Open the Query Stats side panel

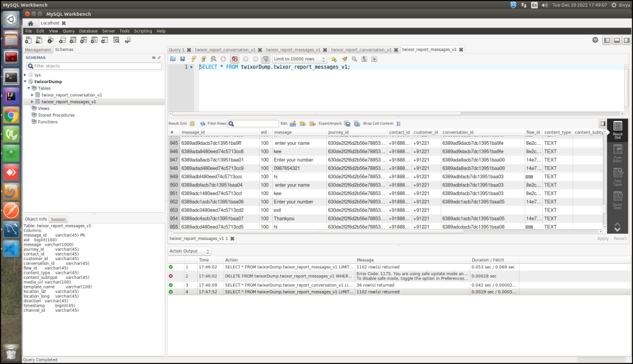pos(617,200)
